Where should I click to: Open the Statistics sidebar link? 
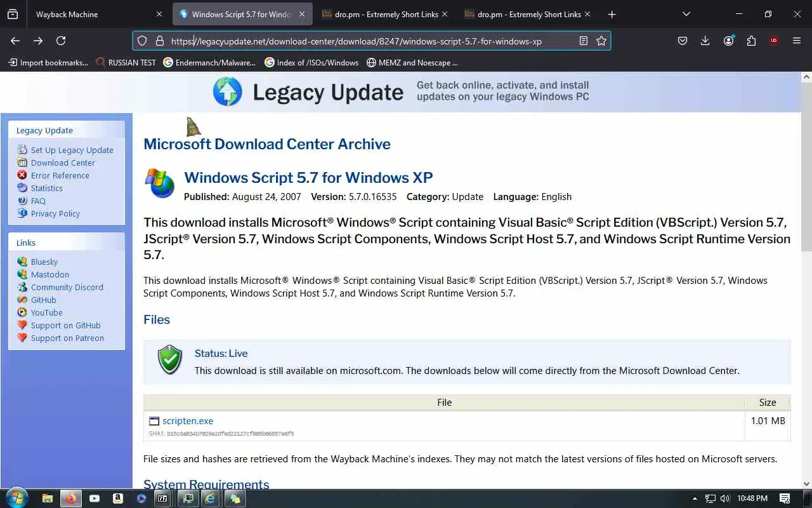tap(47, 188)
